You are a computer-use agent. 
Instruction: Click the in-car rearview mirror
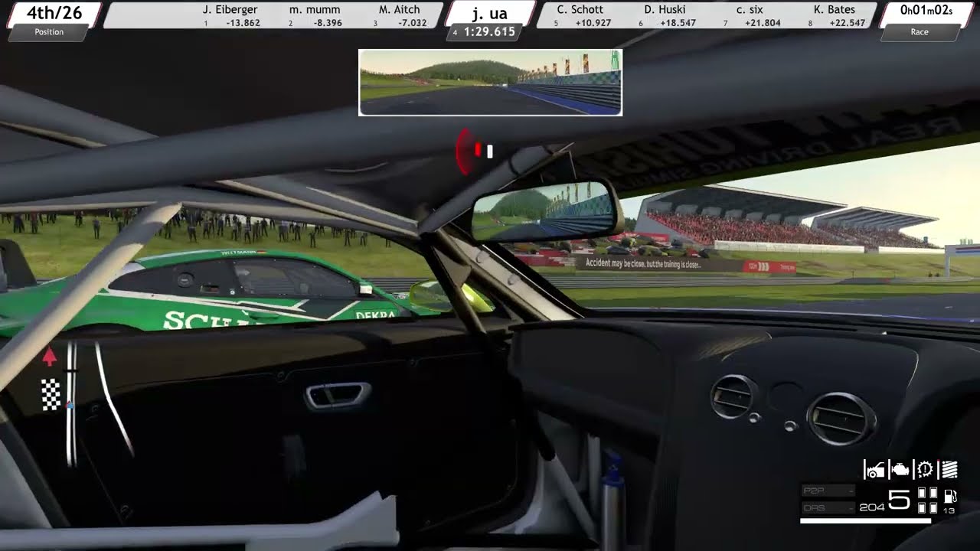point(547,210)
